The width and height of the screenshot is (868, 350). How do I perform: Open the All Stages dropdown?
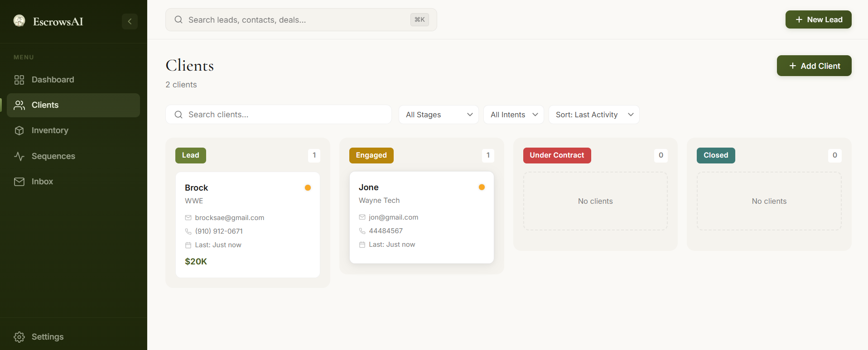click(439, 115)
